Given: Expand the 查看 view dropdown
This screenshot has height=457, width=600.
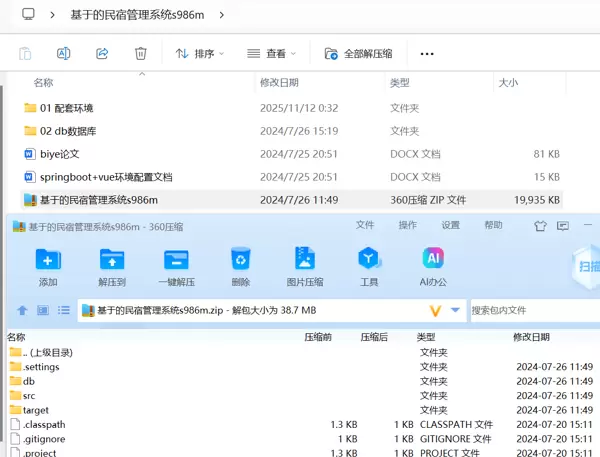Looking at the screenshot, I should point(271,53).
